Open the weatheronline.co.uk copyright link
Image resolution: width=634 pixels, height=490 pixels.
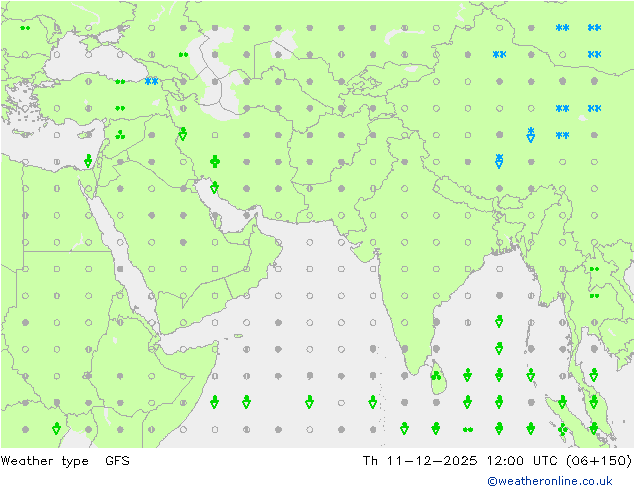coord(550,481)
